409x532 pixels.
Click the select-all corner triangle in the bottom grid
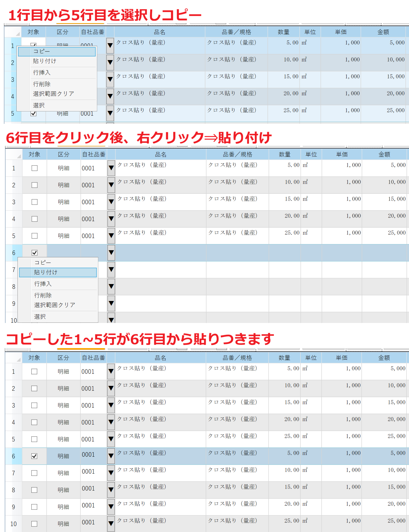click(18, 359)
